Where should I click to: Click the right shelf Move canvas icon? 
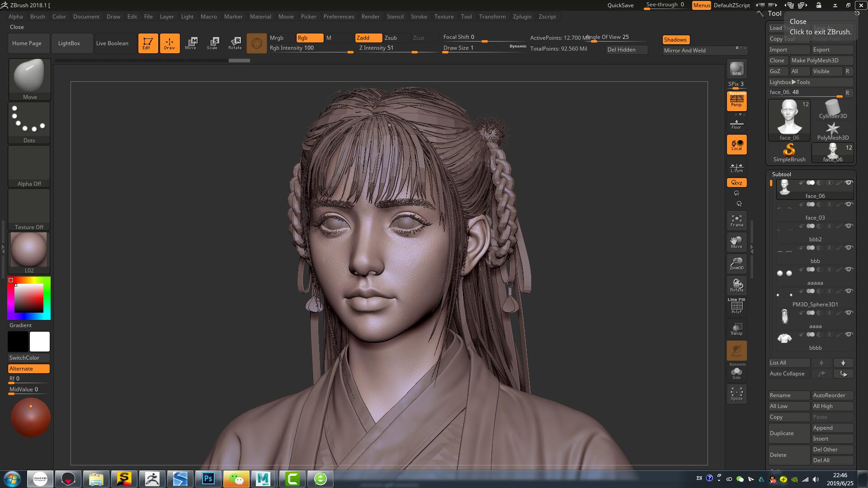(x=737, y=242)
